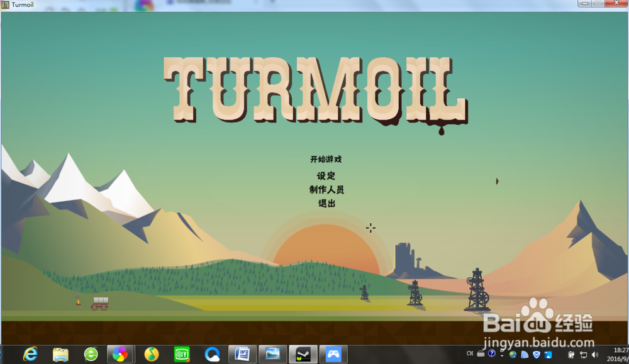Click the 18:27 system clock
Screen dimensions: 629x364
[x=620, y=350]
